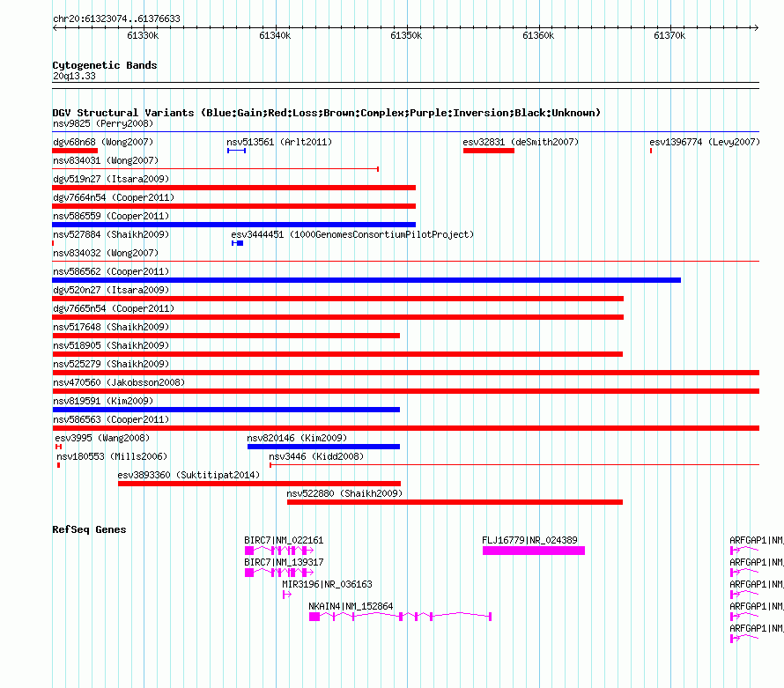Click the 61330k ruler label

click(143, 35)
